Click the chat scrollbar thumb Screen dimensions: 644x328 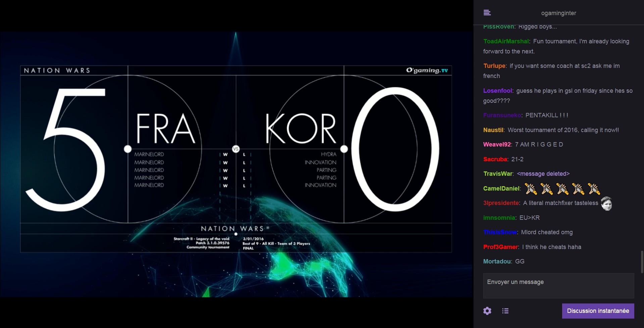(642, 261)
